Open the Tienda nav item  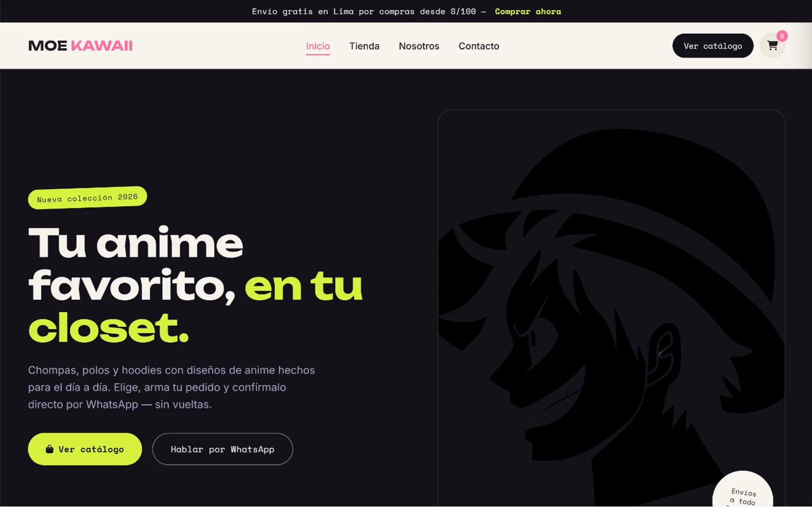[364, 46]
